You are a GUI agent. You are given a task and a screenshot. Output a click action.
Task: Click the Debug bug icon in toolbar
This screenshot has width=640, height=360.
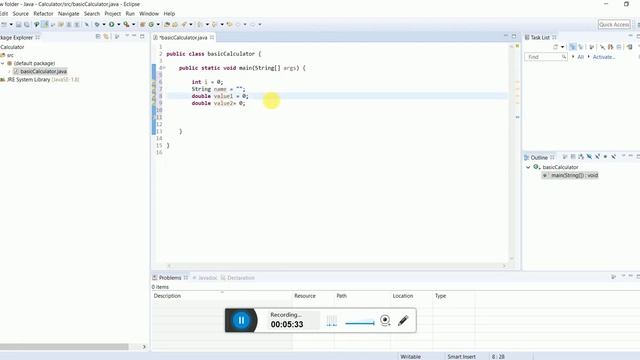97,24
